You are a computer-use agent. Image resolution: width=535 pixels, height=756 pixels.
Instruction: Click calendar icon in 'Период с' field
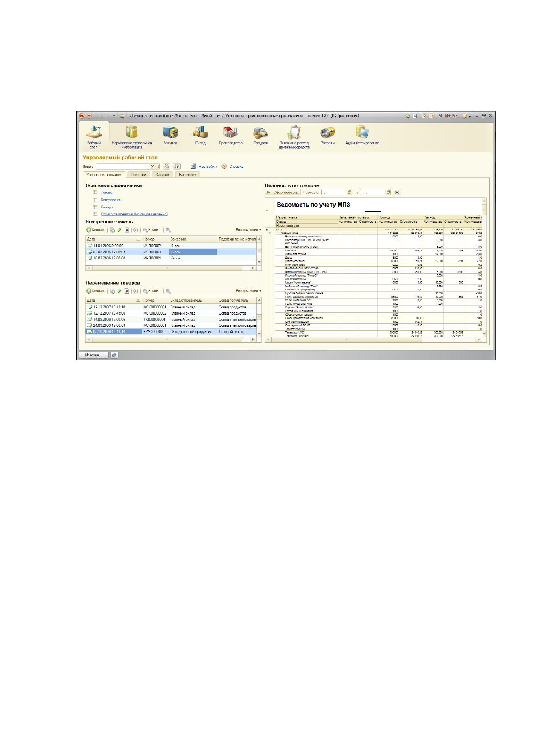(349, 192)
